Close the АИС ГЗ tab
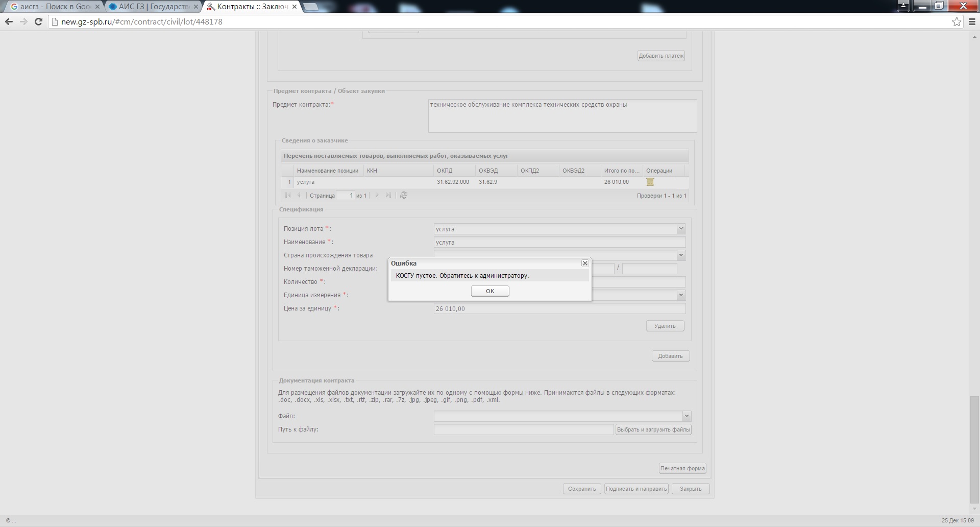980x527 pixels. click(196, 7)
